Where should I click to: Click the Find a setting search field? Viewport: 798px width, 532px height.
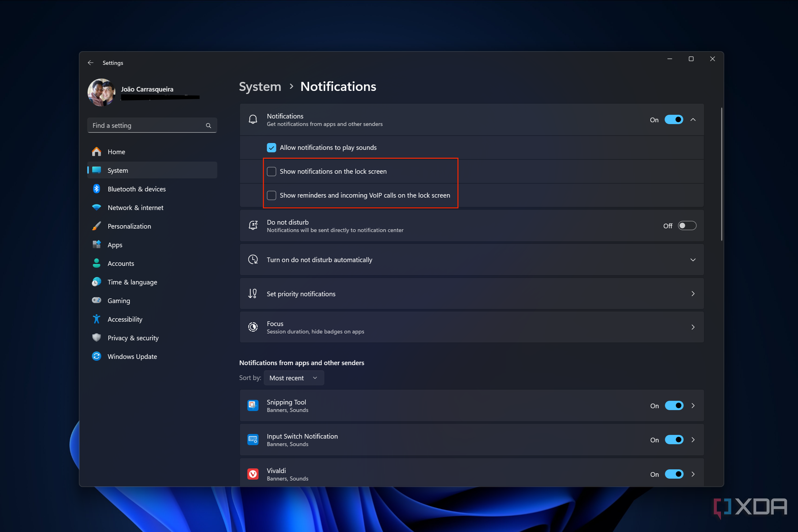pos(146,126)
